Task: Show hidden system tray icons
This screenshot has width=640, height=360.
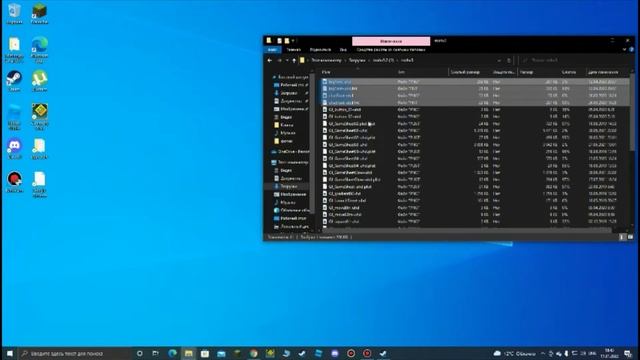Action: tap(543, 353)
